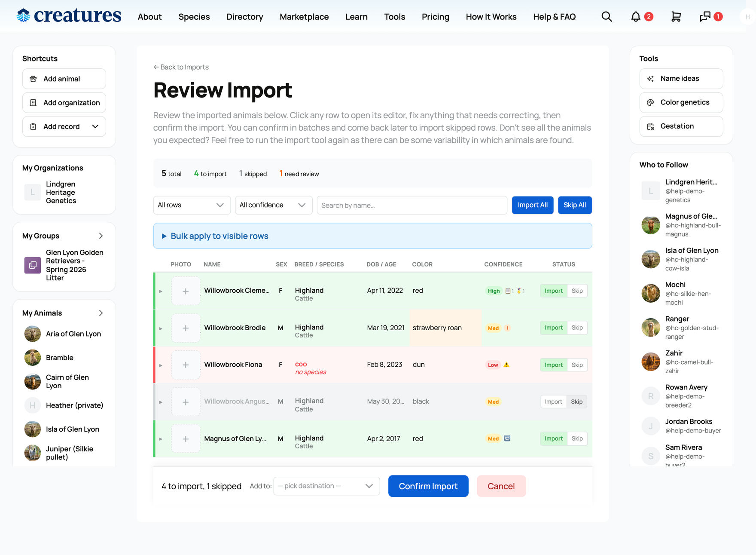This screenshot has width=756, height=555.
Task: Click the Skip All button
Action: pos(575,205)
